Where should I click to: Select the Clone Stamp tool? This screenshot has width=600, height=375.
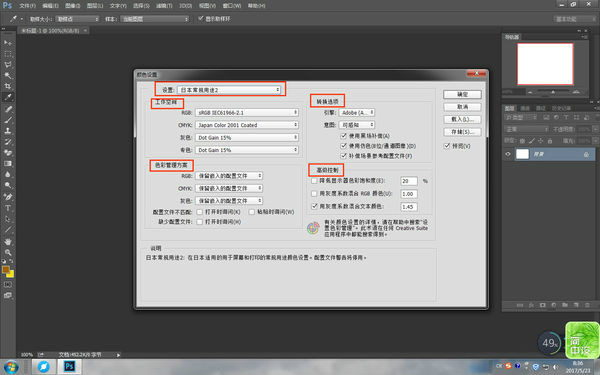pyautogui.click(x=8, y=130)
